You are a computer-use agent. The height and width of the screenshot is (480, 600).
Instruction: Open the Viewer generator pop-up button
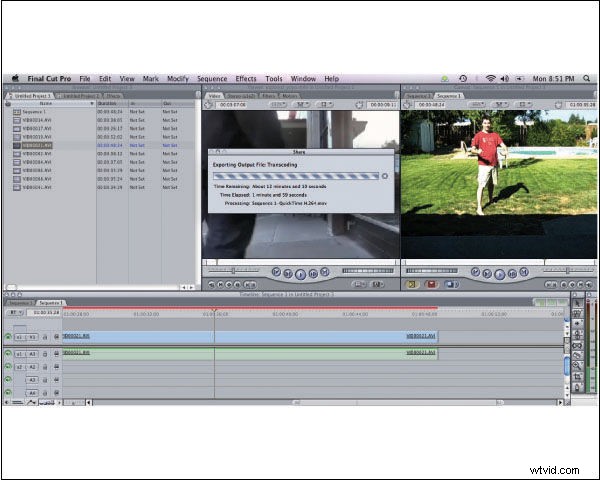tap(377, 284)
